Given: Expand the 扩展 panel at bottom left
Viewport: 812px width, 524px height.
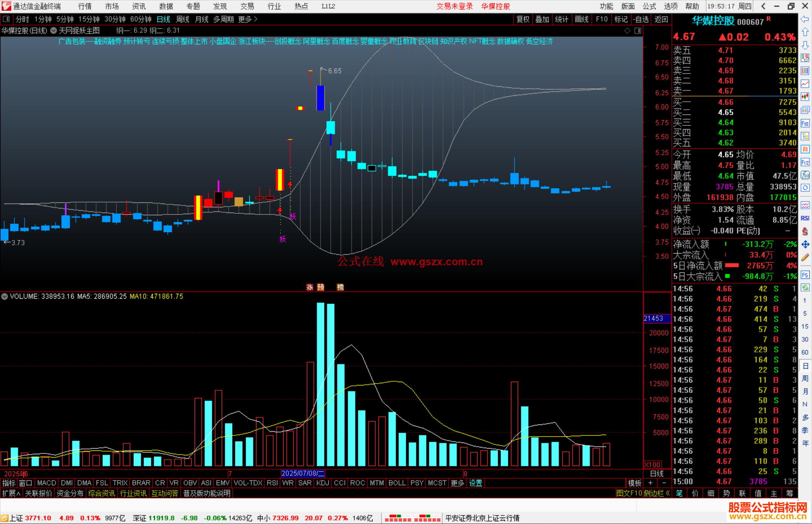Looking at the screenshot, I should (11, 493).
